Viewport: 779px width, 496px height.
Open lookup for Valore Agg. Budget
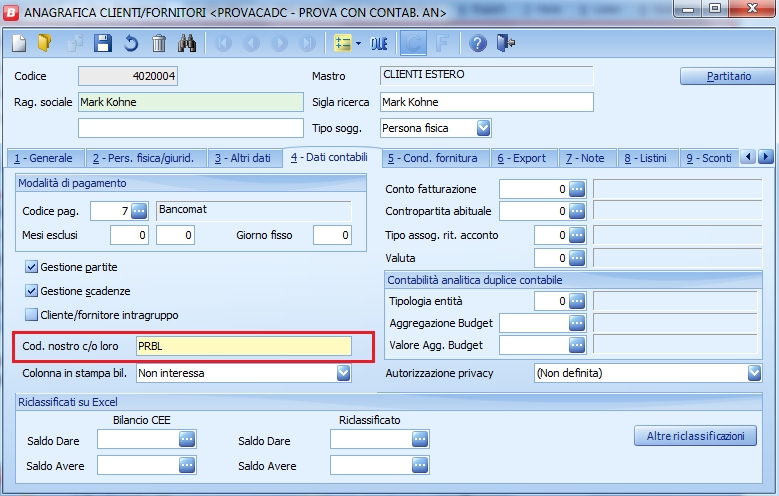point(577,345)
